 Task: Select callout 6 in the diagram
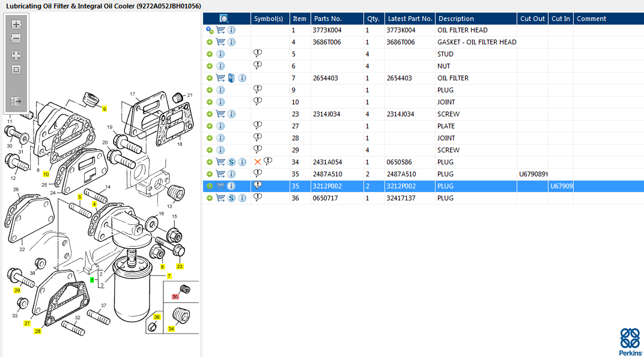163,267
